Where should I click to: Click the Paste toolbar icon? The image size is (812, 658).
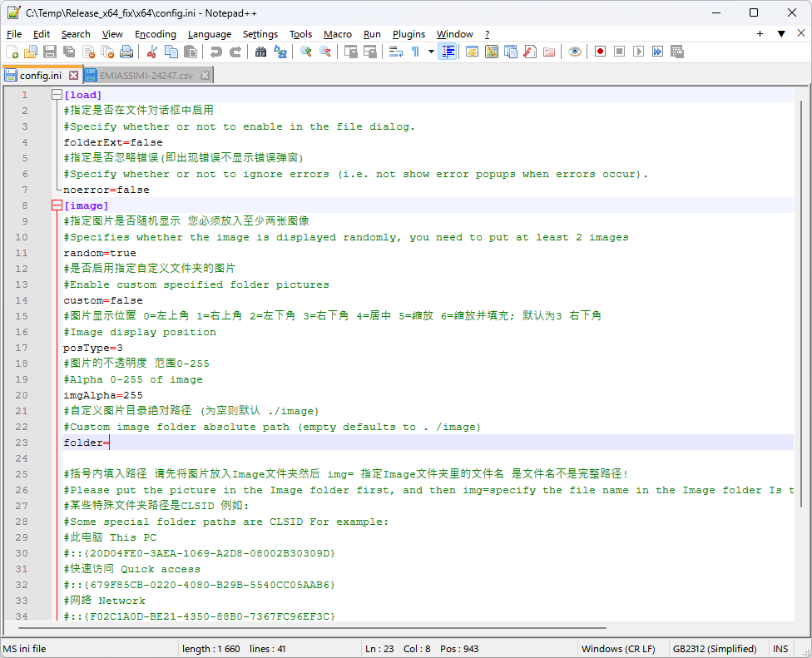(x=190, y=52)
